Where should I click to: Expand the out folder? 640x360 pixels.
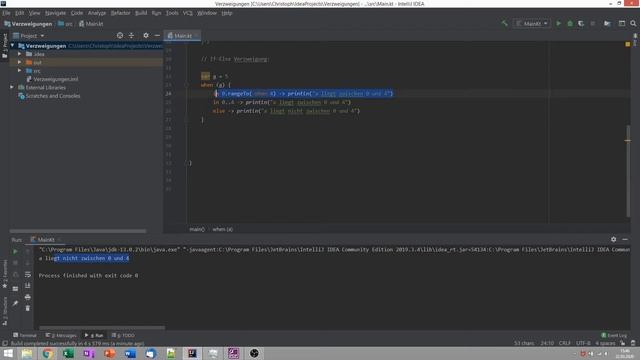[19, 62]
